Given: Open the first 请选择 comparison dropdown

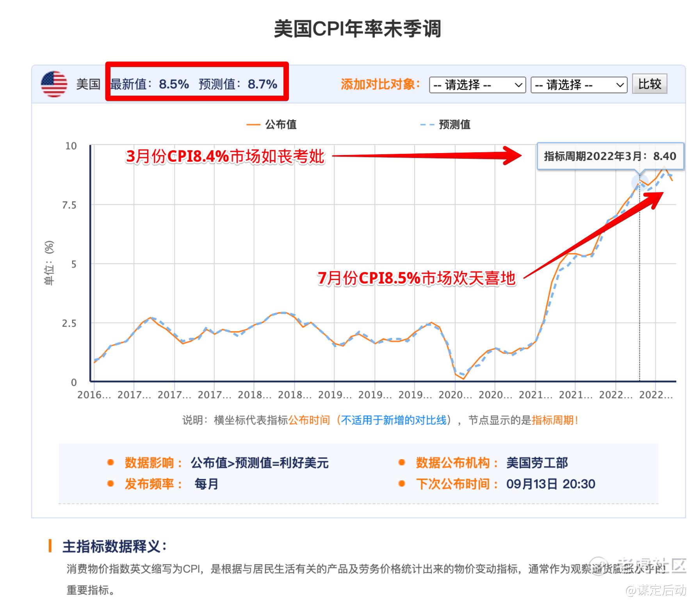Looking at the screenshot, I should pos(477,85).
